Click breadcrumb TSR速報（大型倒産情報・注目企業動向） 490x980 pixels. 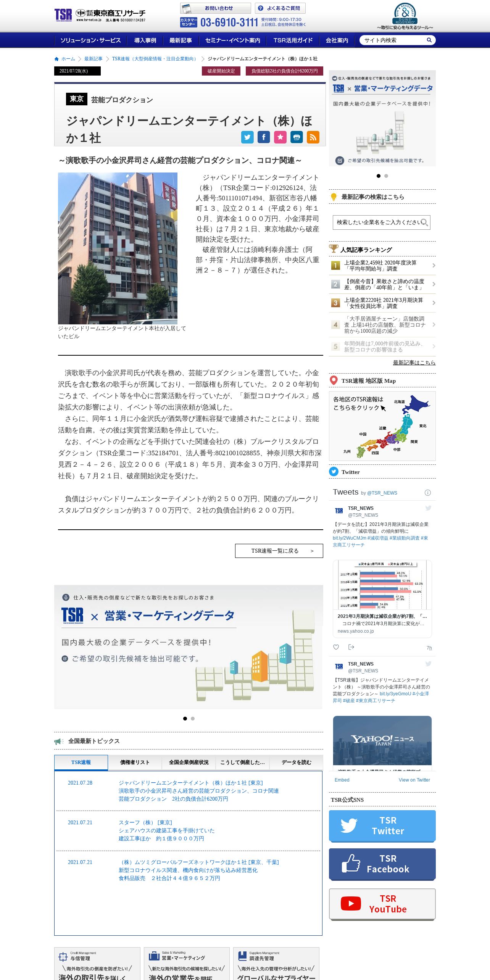[155, 59]
